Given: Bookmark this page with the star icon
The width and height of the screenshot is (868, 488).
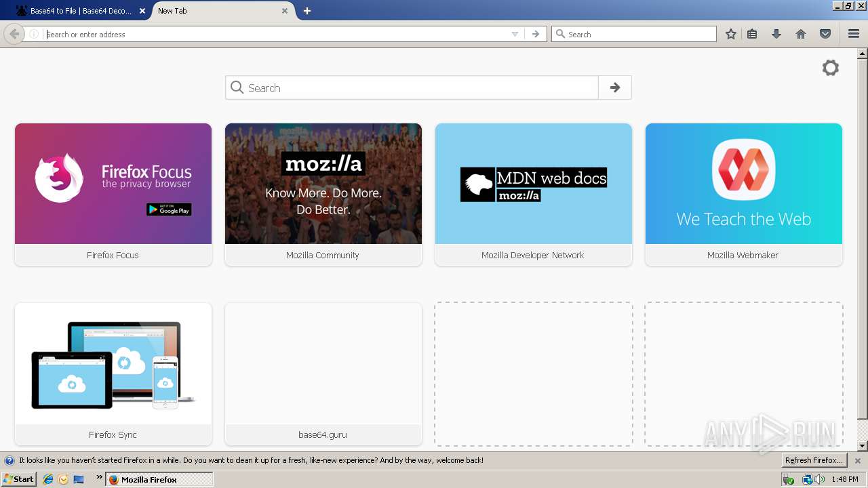Looking at the screenshot, I should point(731,34).
